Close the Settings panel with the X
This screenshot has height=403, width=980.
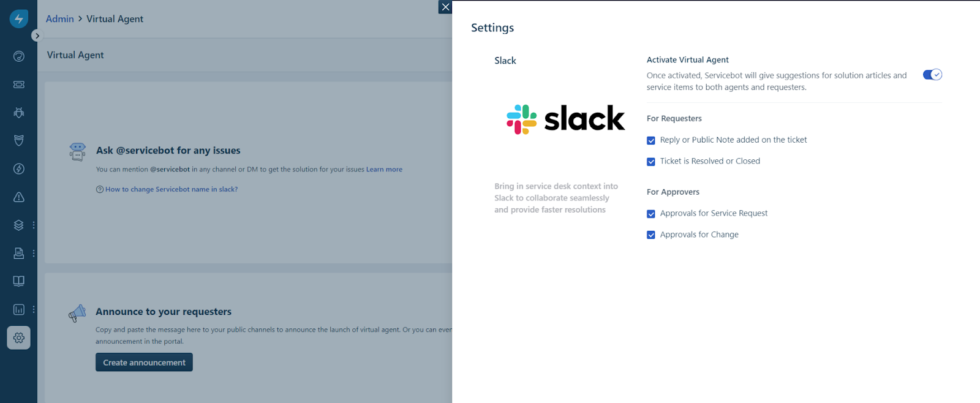(x=445, y=7)
